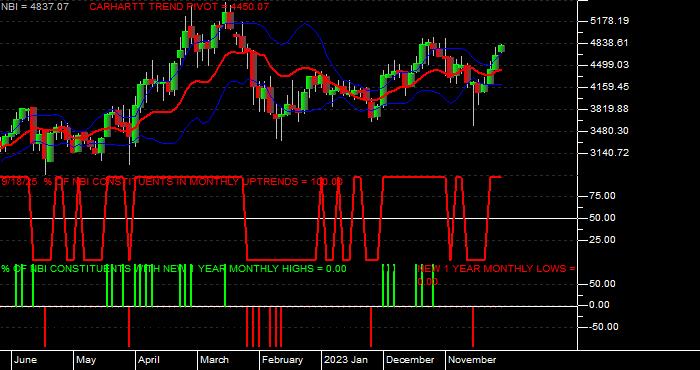Click the 3480.30 price axis value
700x370 pixels.
click(609, 131)
